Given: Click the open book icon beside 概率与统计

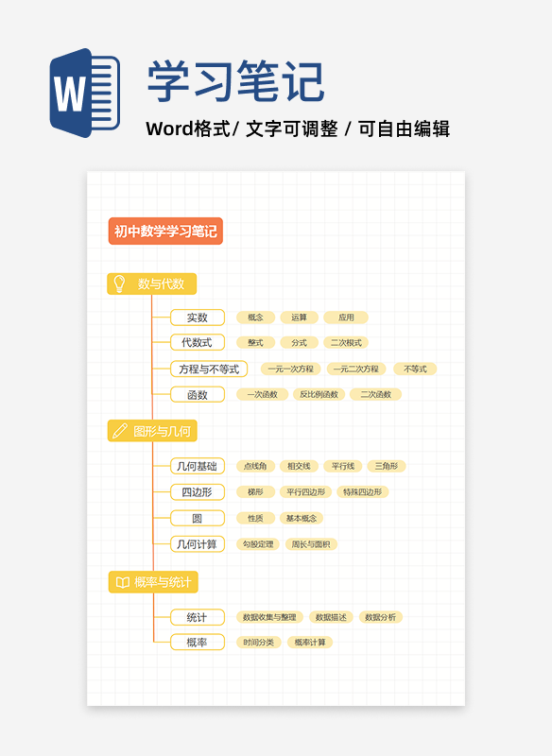Looking at the screenshot, I should [x=123, y=582].
